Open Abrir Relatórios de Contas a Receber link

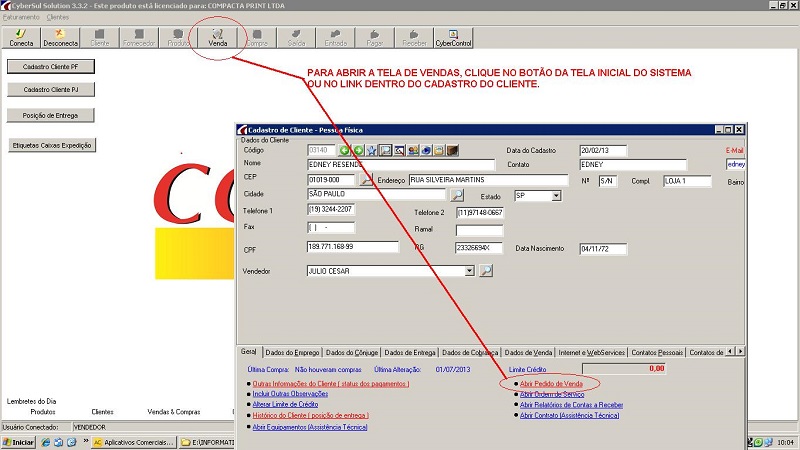571,405
